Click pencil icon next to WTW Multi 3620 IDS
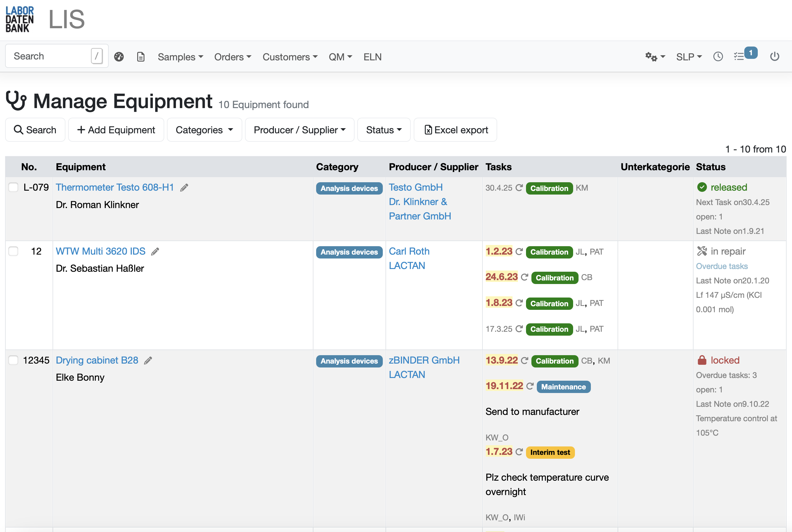Image resolution: width=792 pixels, height=532 pixels. coord(155,251)
